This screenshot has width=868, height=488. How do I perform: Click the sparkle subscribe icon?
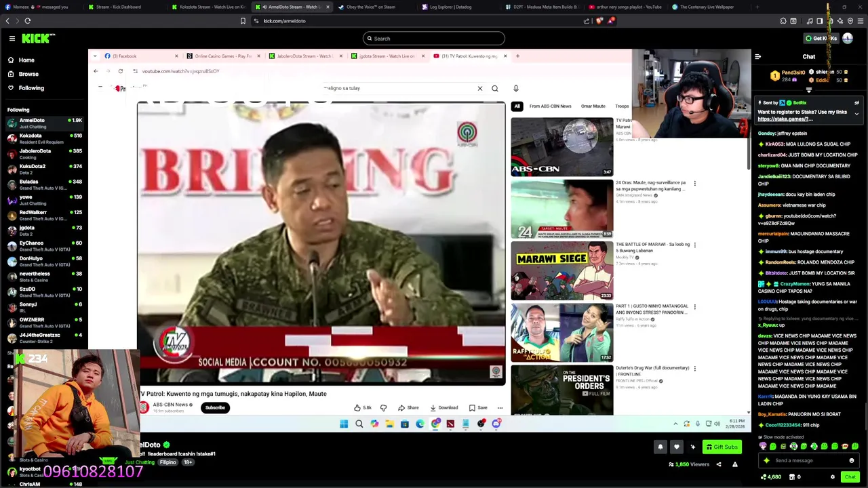click(692, 447)
